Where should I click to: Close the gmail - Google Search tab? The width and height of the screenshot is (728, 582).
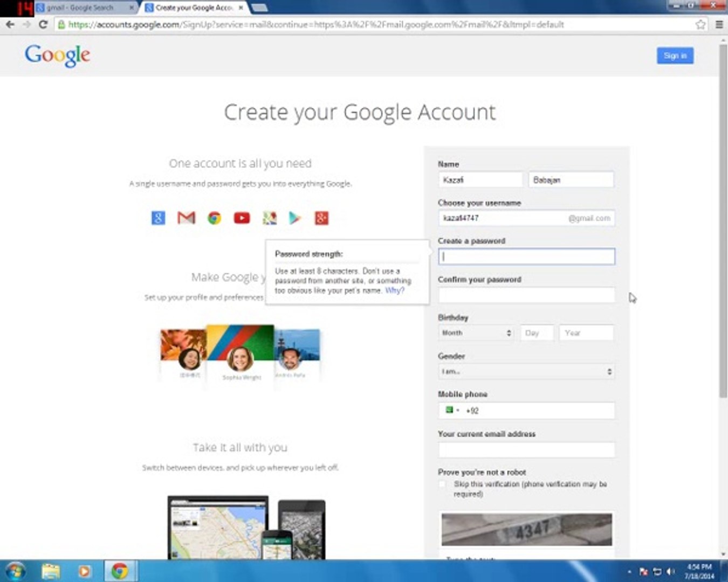tap(131, 8)
